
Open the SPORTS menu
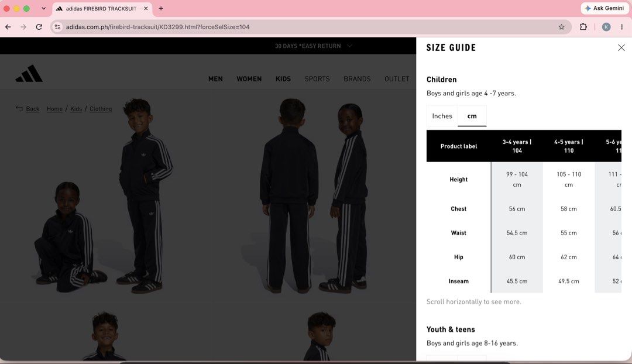(317, 79)
